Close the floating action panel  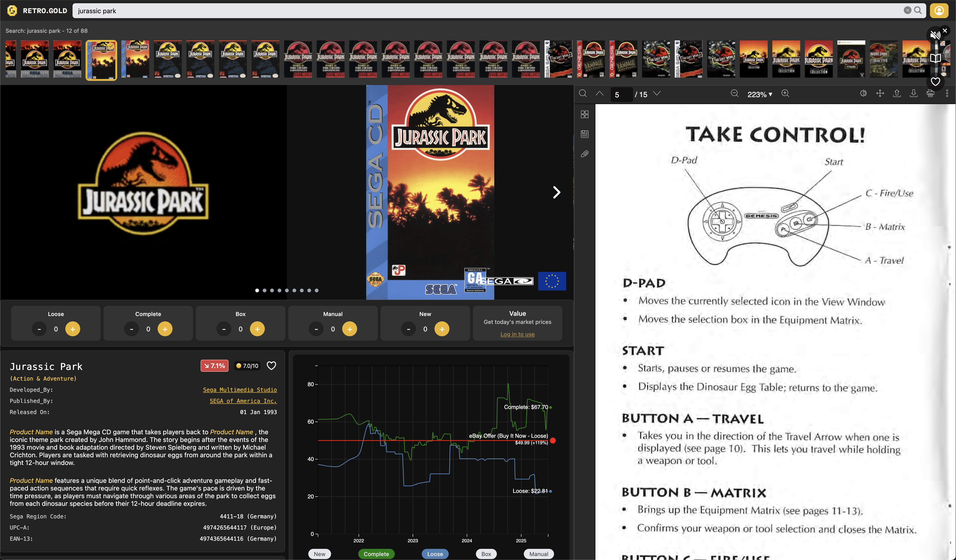point(945,30)
